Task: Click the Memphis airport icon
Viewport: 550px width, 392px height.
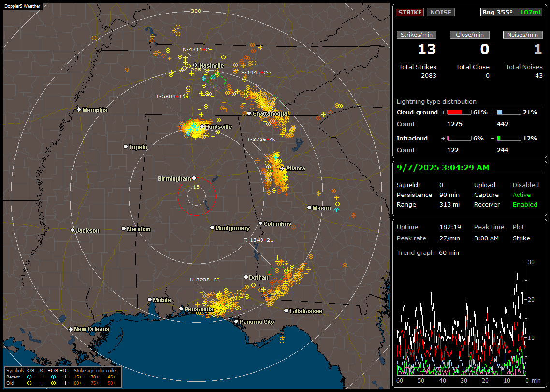Action: [79, 110]
